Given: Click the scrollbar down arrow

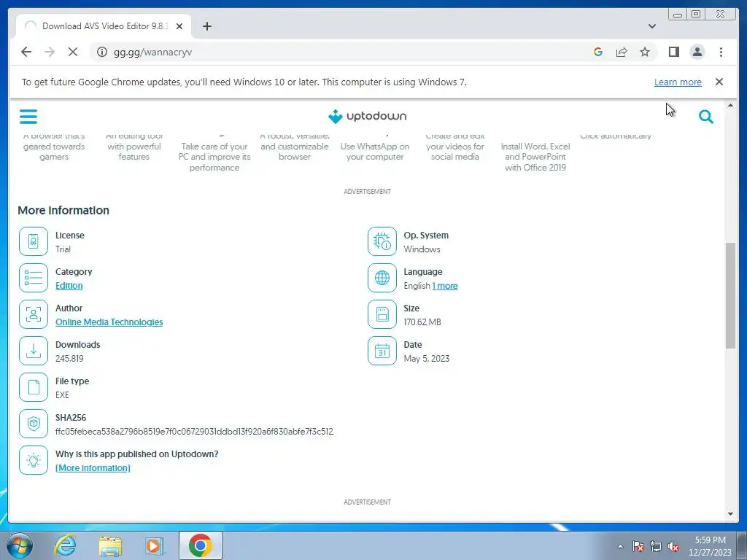Looking at the screenshot, I should pos(730,514).
